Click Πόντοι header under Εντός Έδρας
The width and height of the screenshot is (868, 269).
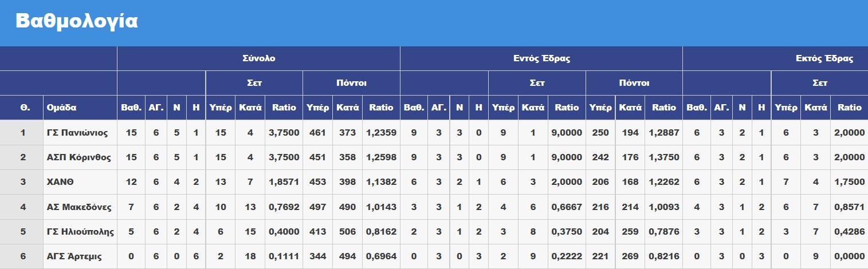point(634,83)
